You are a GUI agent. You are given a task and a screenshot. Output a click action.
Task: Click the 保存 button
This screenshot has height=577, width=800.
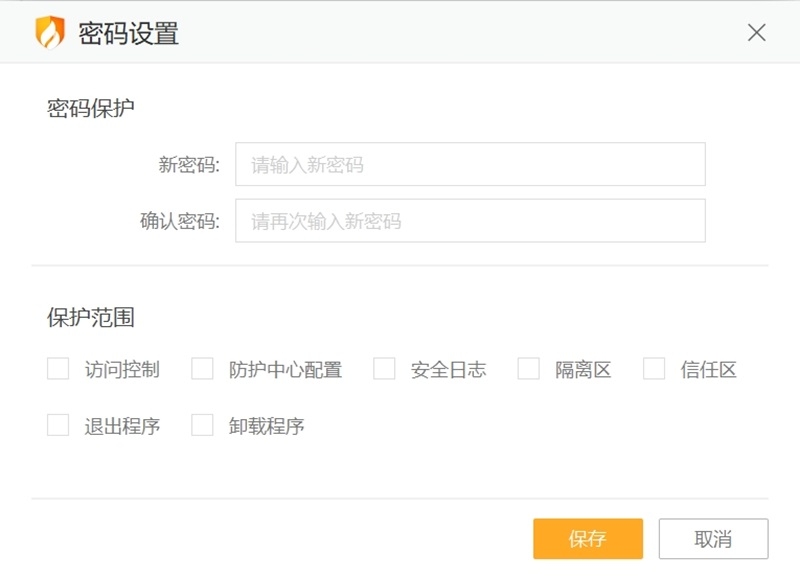point(588,538)
